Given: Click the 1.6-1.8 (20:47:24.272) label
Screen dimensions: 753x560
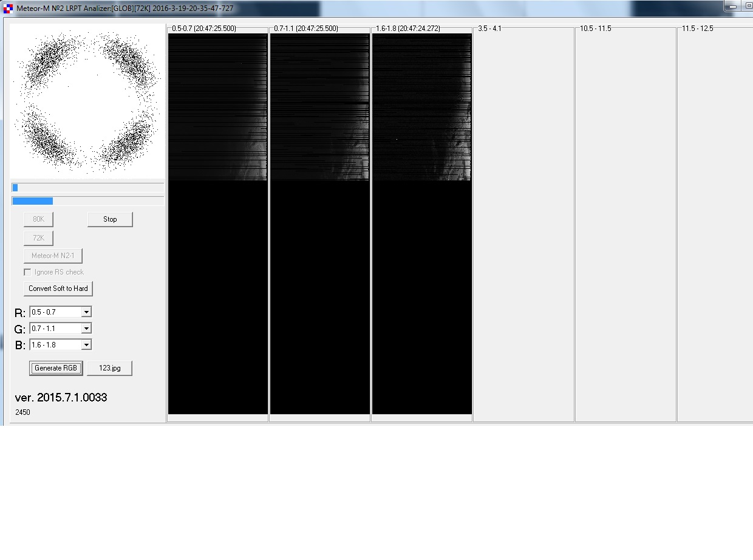Looking at the screenshot, I should 408,29.
